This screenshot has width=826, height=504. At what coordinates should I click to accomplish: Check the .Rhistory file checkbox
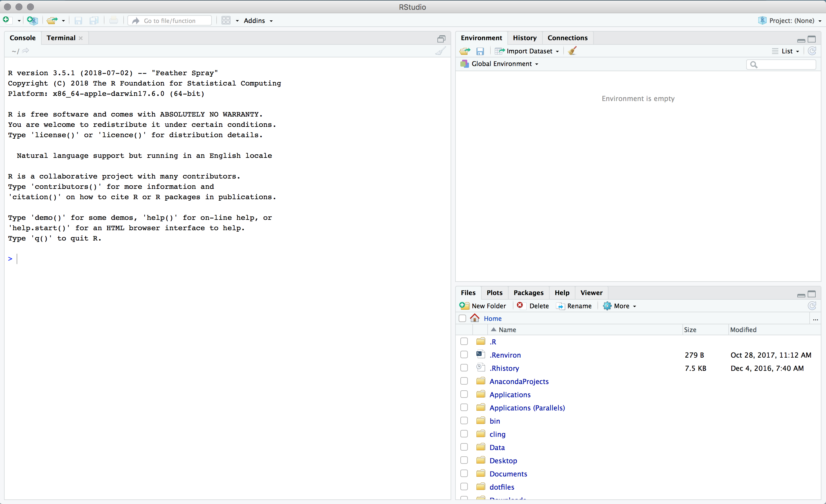click(464, 368)
